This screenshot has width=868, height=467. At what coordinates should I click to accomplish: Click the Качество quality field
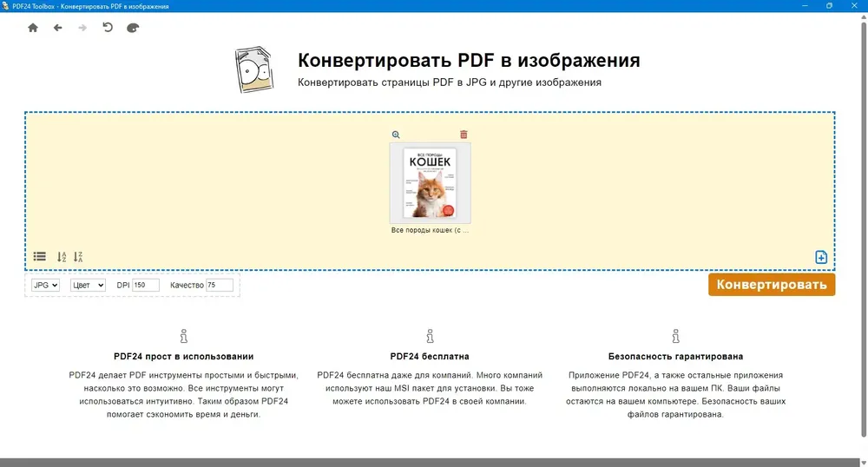click(220, 285)
